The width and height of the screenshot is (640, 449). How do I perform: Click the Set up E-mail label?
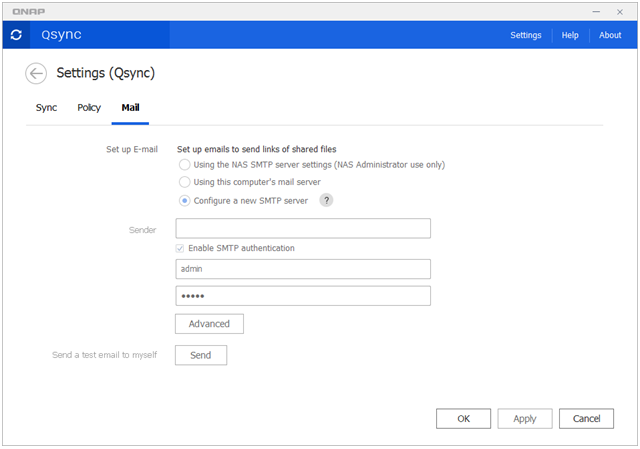pyautogui.click(x=132, y=149)
